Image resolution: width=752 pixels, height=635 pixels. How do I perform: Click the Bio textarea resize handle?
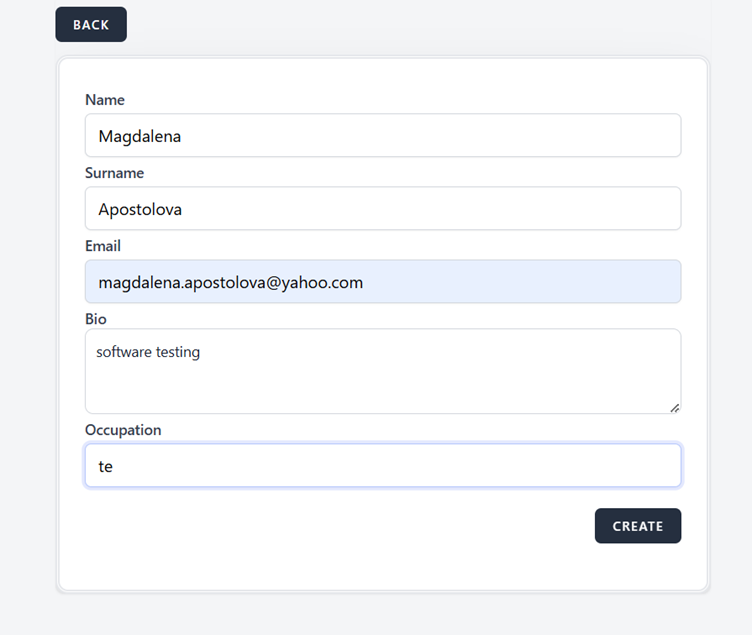tap(675, 407)
